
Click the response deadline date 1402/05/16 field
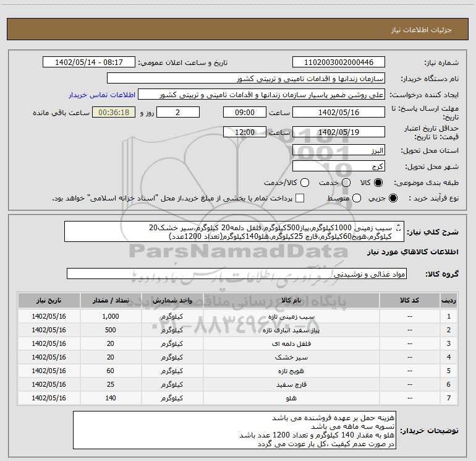tap(339, 112)
